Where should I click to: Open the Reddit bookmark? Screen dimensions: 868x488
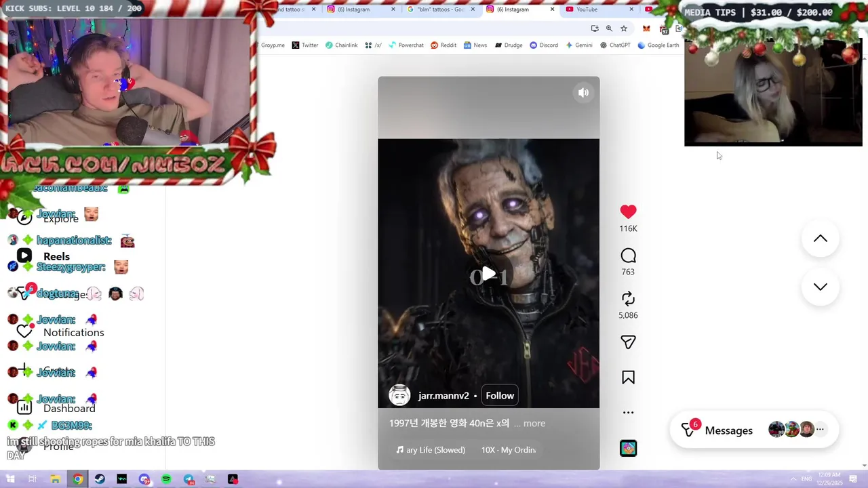click(x=443, y=45)
